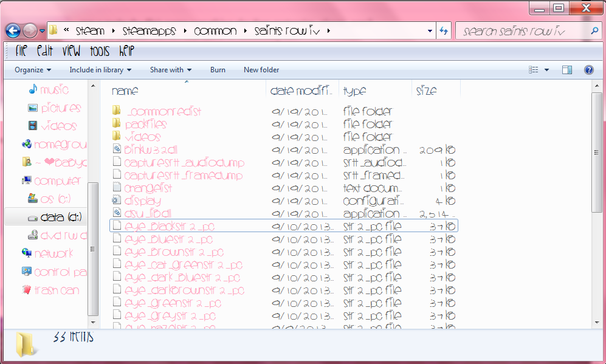Click the packfiles folder icon
This screenshot has width=606, height=364.
[x=116, y=123]
